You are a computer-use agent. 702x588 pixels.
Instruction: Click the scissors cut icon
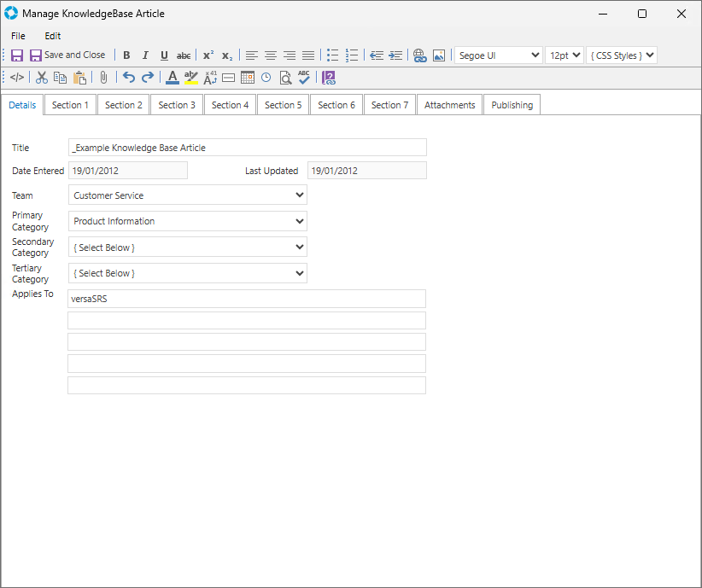click(x=41, y=78)
